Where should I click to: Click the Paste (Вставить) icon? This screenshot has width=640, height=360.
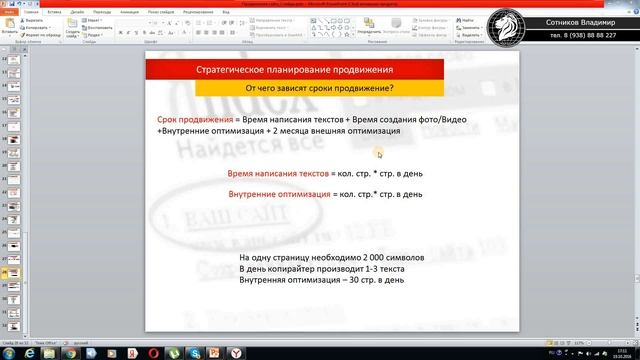[x=9, y=24]
